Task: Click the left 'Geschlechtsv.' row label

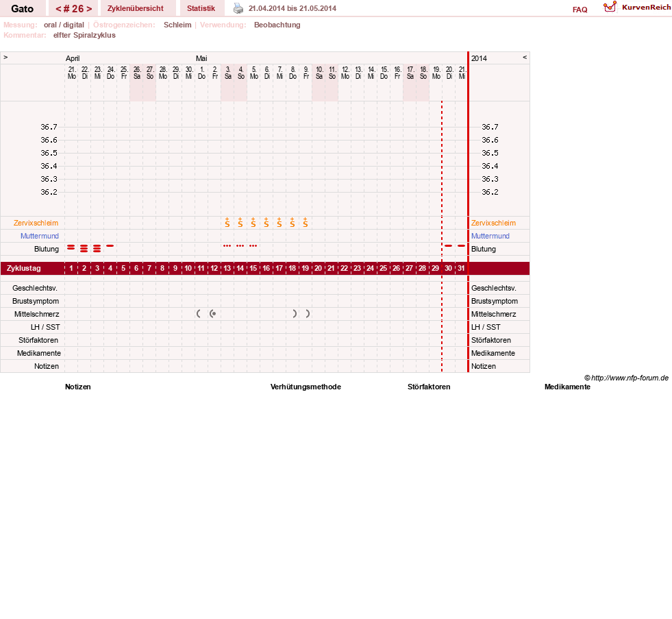Action: click(x=35, y=288)
